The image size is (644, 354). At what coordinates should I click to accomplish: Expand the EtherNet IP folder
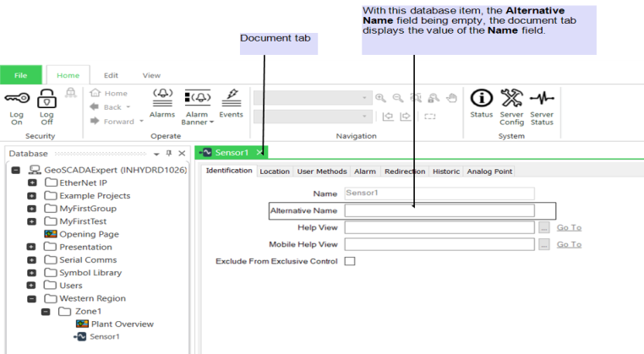coord(32,182)
